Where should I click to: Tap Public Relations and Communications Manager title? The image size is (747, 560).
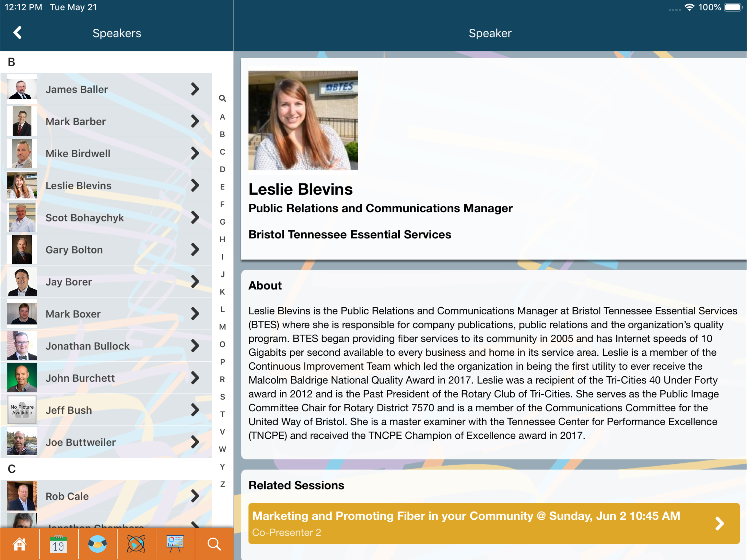click(381, 208)
